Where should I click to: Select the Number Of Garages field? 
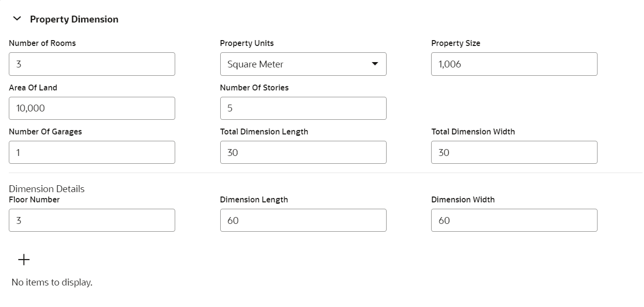click(x=92, y=152)
